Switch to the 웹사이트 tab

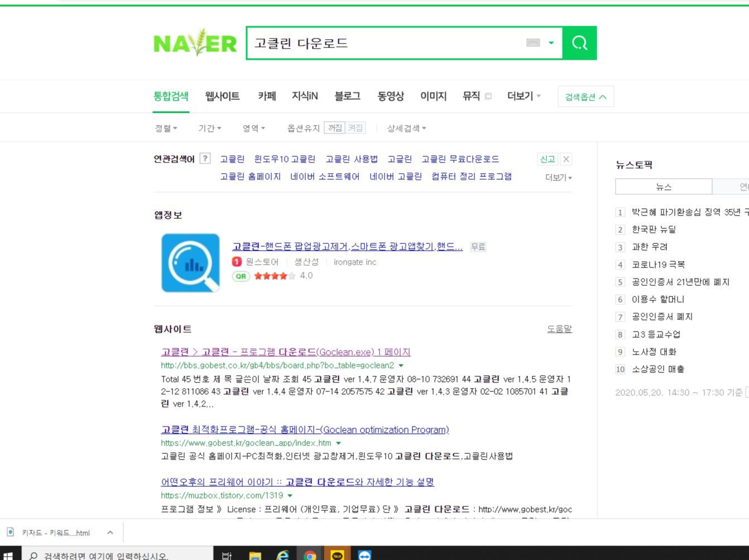coord(222,96)
